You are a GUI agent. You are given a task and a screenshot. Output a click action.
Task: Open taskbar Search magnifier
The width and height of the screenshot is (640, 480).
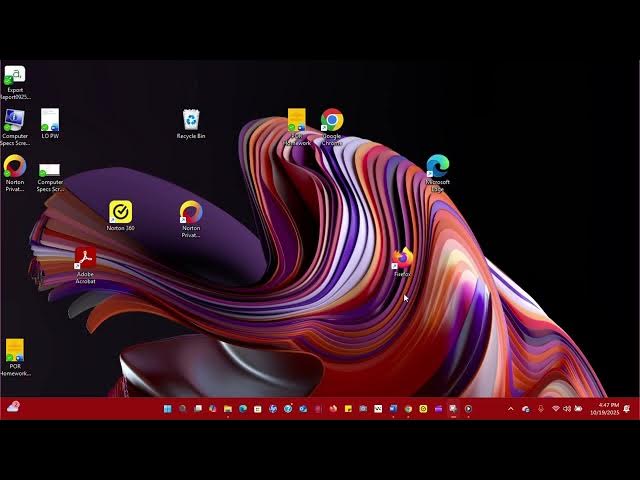click(x=182, y=409)
